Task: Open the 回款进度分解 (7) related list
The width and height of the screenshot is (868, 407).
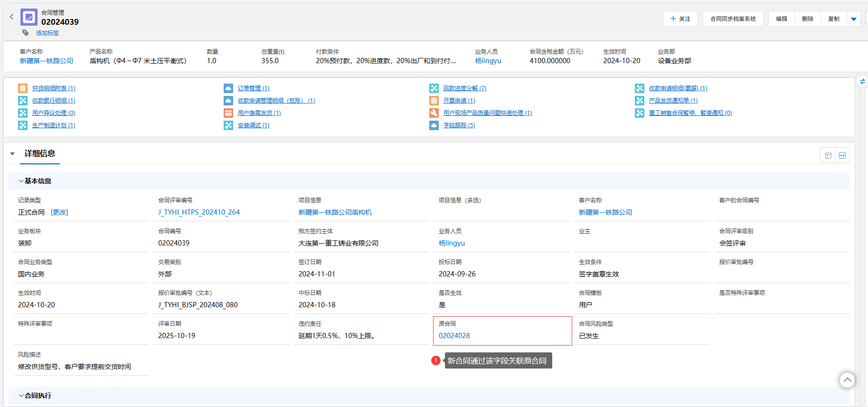Action: point(464,88)
